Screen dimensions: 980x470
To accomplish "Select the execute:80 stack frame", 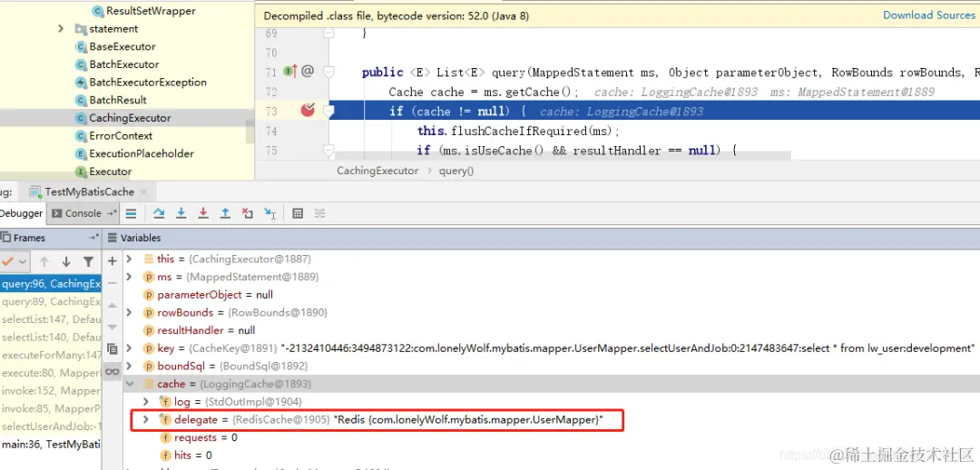I will coord(51,373).
